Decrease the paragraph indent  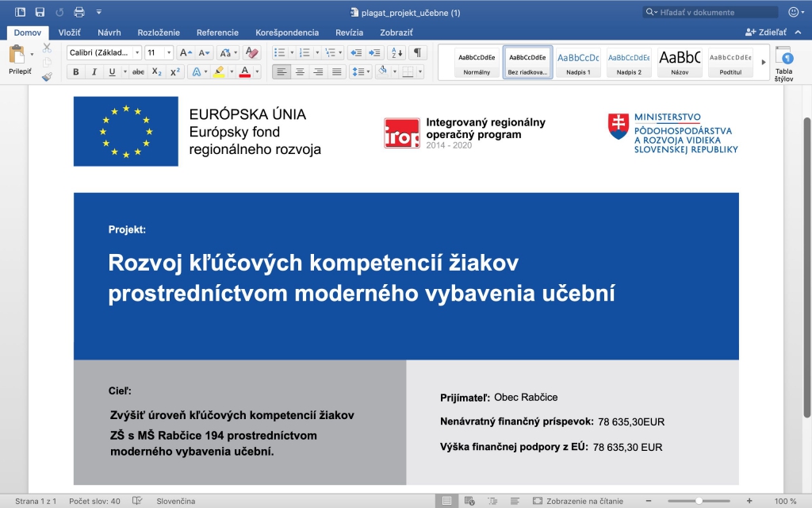[x=356, y=53]
